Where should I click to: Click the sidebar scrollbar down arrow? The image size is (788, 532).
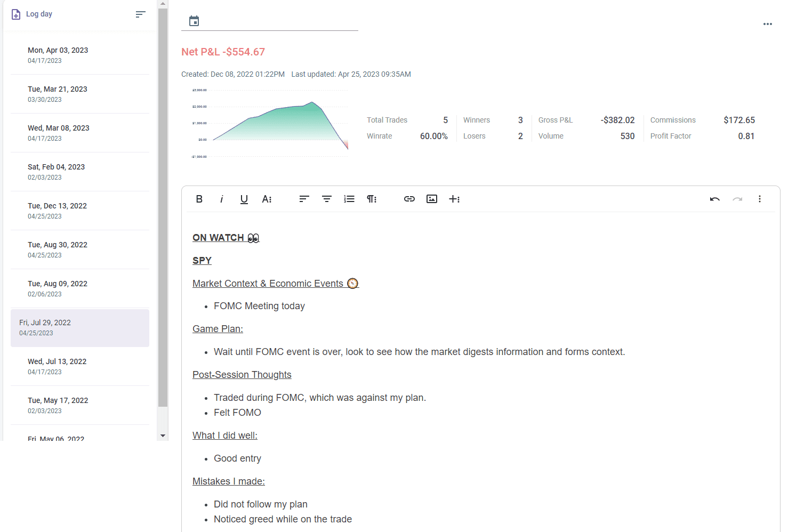[x=163, y=436]
